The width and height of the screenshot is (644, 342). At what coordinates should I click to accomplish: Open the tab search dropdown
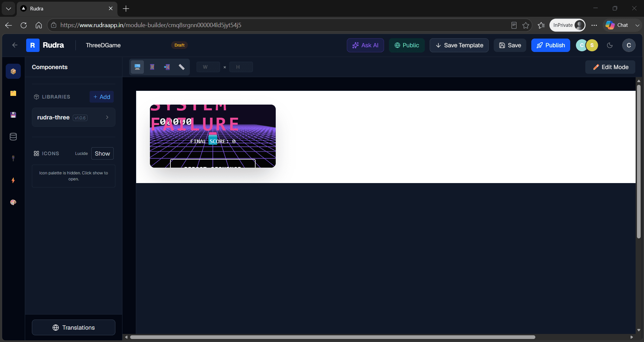(x=8, y=9)
